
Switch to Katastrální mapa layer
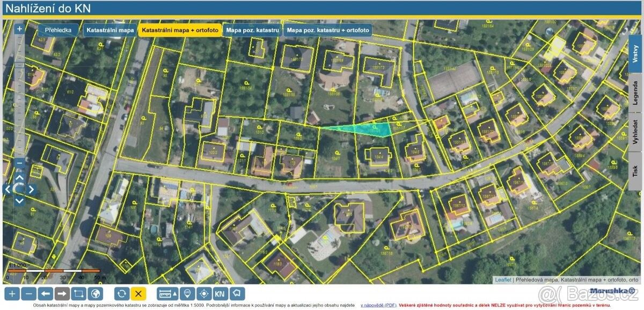tap(110, 31)
